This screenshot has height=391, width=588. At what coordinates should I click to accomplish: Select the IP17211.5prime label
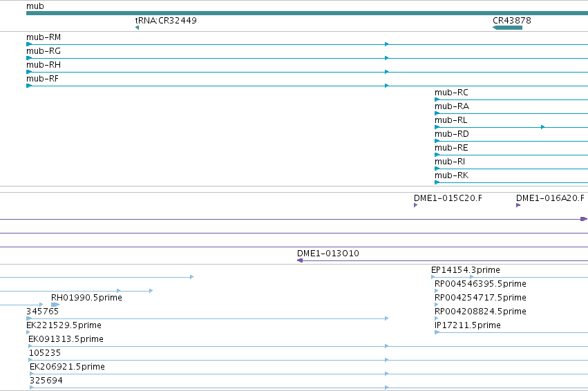point(468,325)
